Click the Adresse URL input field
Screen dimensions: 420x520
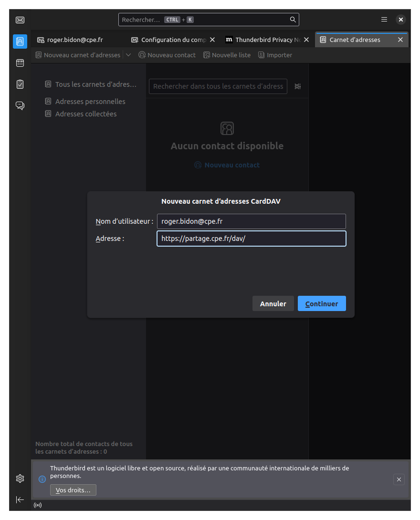point(252,239)
